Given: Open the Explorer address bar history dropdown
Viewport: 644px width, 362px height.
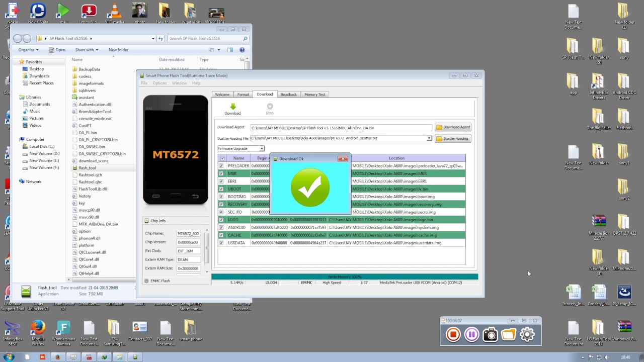Looking at the screenshot, I should [153, 39].
